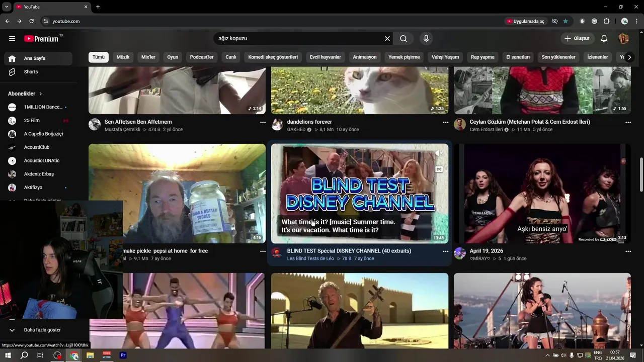Viewport: 644px width, 362px height.
Task: Expand the Abonelikler section chevron
Action: tap(41, 94)
